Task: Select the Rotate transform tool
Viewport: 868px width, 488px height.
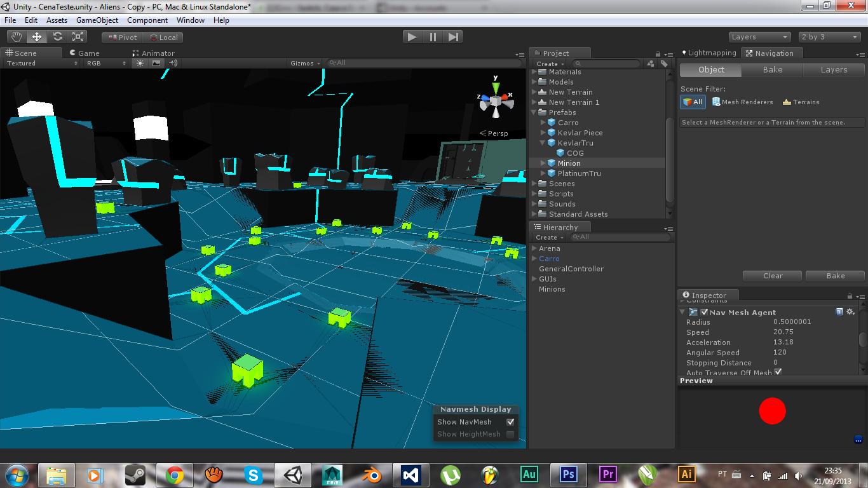Action: click(57, 37)
